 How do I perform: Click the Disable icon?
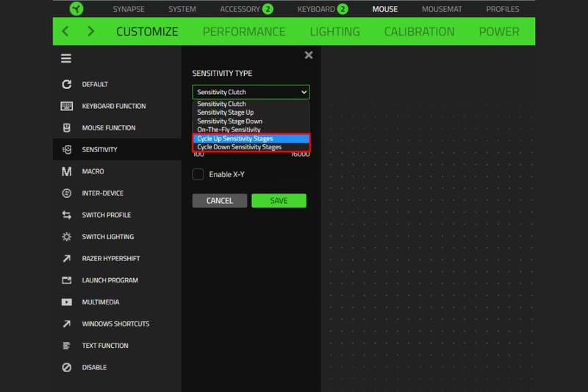pos(67,367)
